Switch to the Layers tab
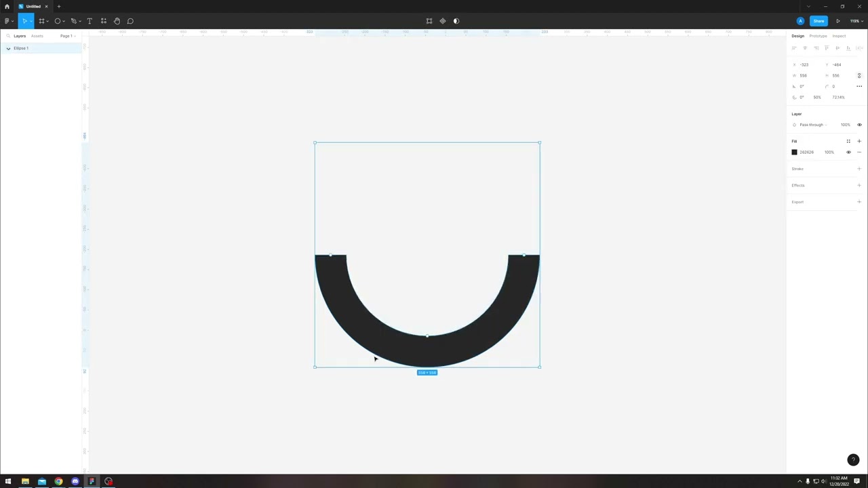 pyautogui.click(x=20, y=36)
